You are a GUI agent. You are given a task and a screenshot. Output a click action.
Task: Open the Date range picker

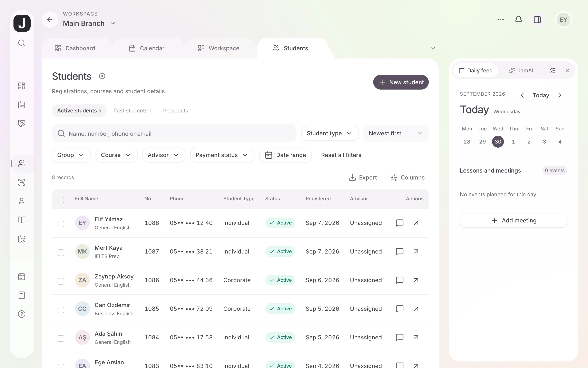285,155
